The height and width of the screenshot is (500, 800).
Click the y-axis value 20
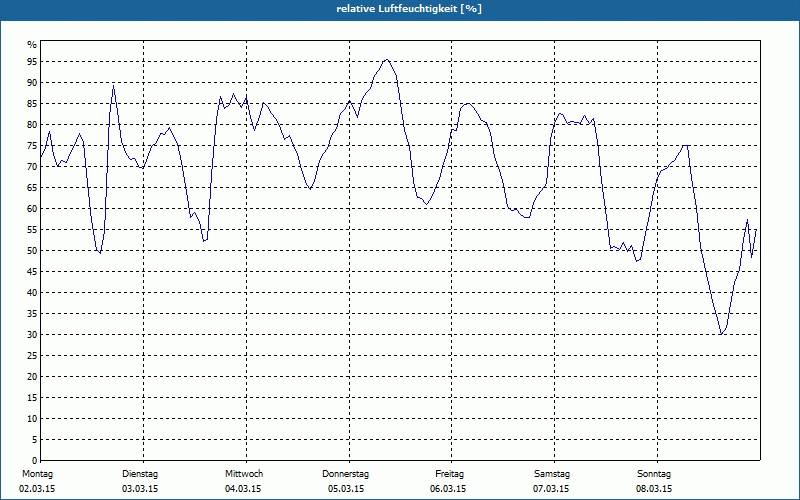32,377
